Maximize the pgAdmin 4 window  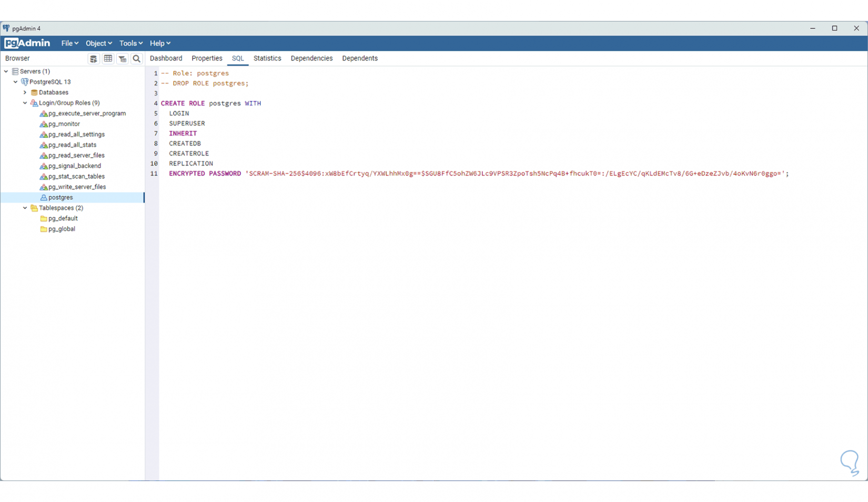click(834, 28)
